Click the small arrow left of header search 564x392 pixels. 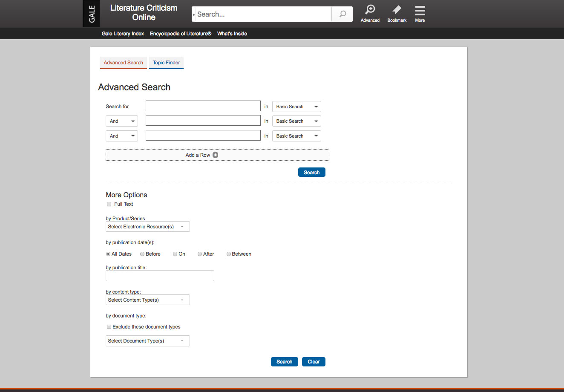pyautogui.click(x=194, y=14)
